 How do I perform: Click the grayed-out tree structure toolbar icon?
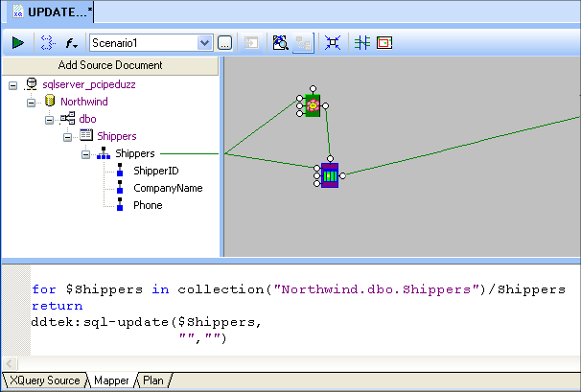click(303, 43)
